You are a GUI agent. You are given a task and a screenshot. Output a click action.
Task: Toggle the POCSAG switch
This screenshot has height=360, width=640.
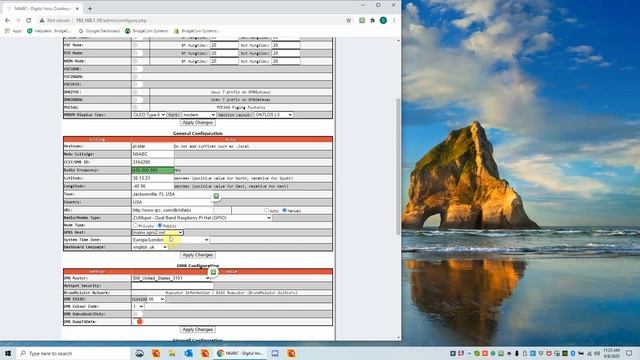[138, 107]
